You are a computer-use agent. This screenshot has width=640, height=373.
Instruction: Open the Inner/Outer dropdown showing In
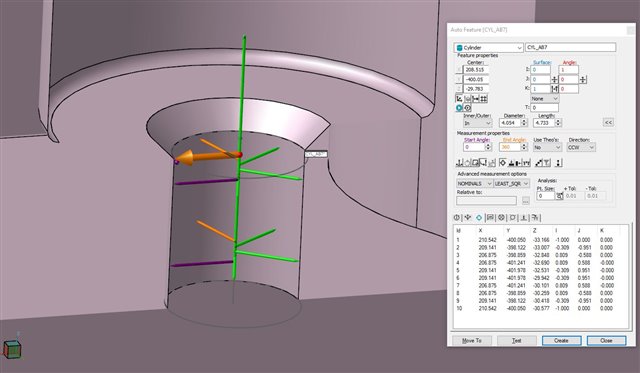coord(478,123)
